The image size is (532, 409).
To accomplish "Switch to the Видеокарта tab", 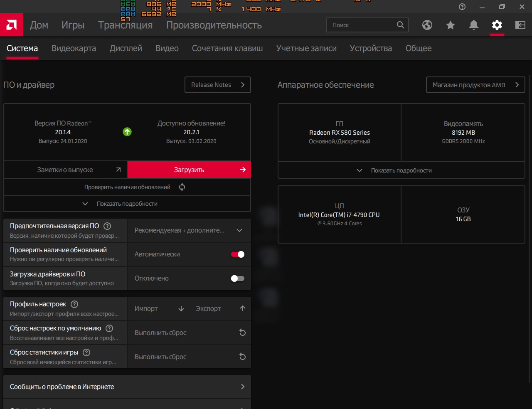I will pos(74,48).
